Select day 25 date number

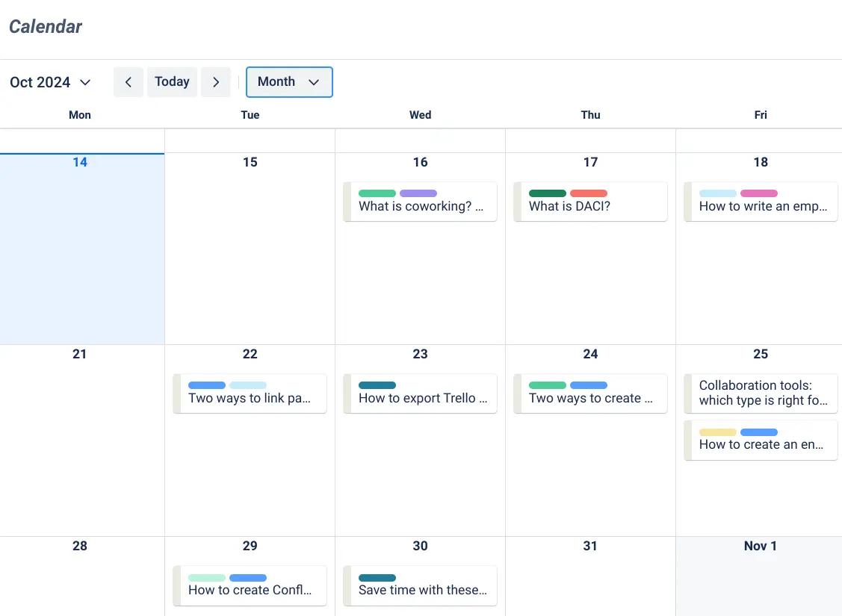[x=761, y=354]
